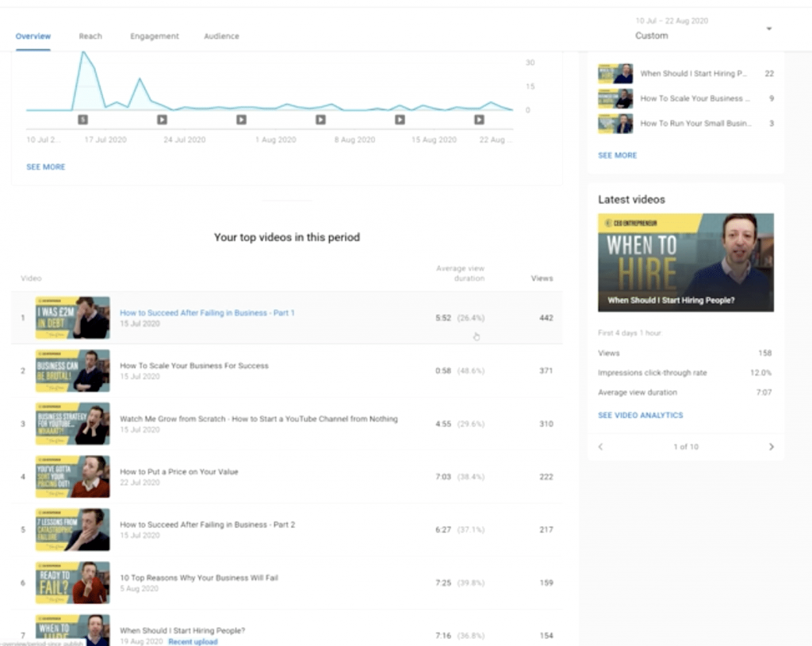Click the 1 of 10 pagination text

click(x=686, y=447)
